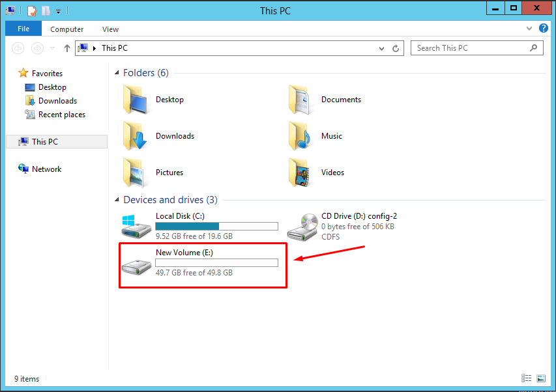The image size is (556, 392).
Task: Click the New Volume (E:) usage bar
Action: [x=216, y=263]
